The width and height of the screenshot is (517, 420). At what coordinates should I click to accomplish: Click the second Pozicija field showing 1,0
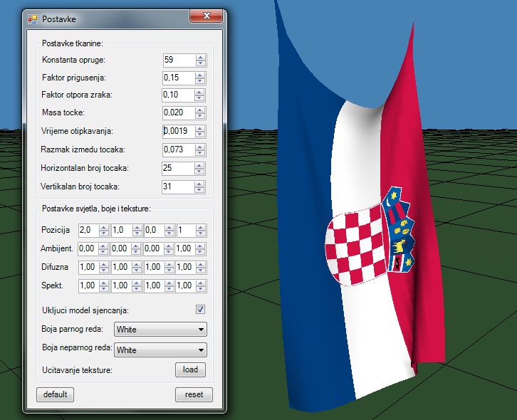[122, 230]
